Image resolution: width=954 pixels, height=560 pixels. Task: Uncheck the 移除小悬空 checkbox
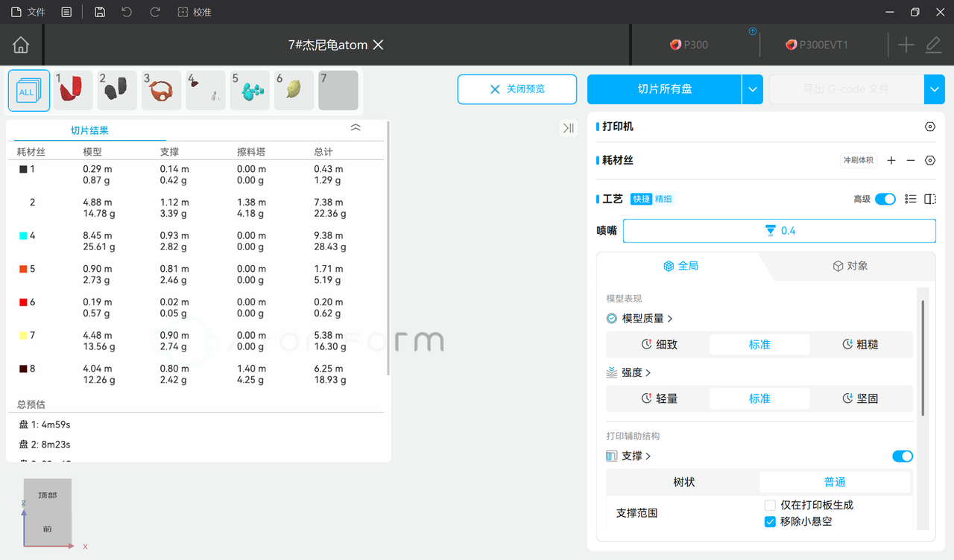coord(771,521)
